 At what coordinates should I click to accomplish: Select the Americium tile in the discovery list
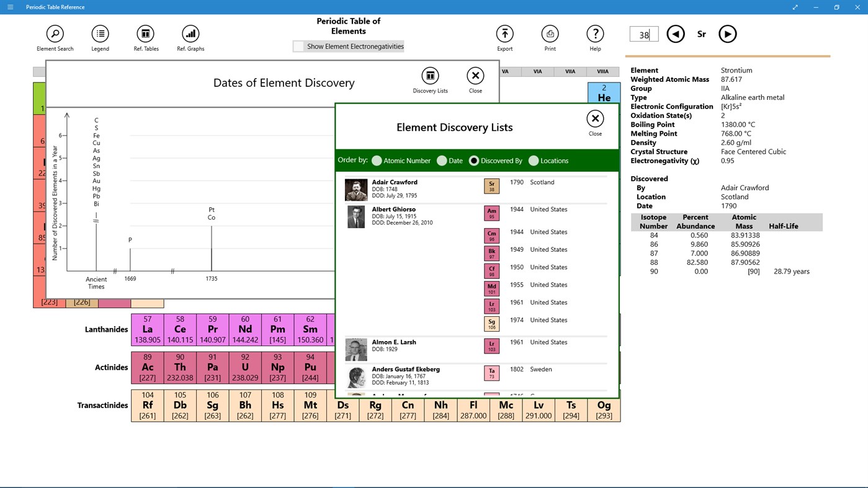tap(491, 213)
